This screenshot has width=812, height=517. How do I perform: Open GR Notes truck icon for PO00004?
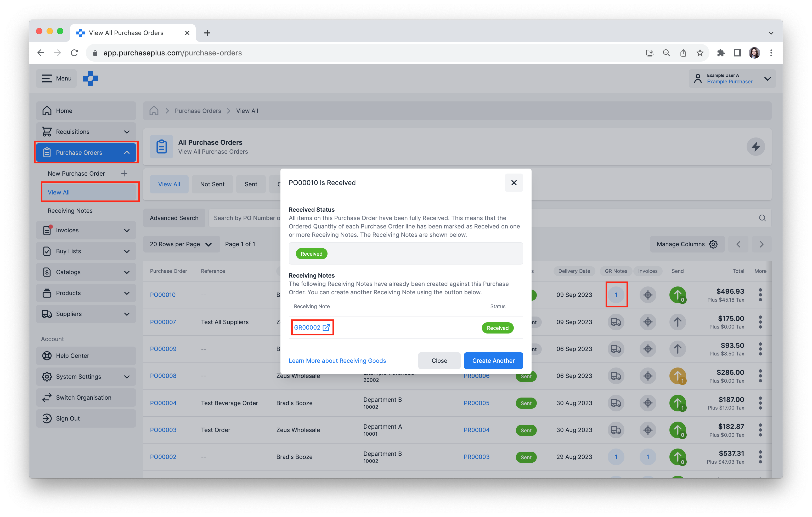click(616, 403)
